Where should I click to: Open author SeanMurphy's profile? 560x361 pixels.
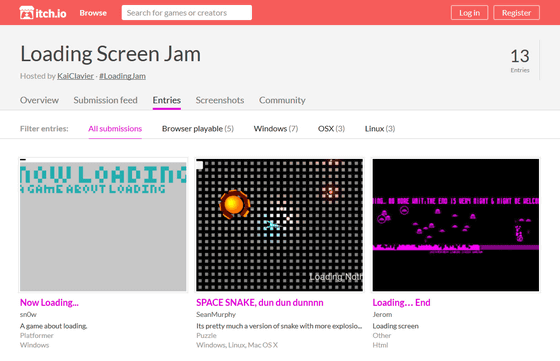tap(216, 315)
